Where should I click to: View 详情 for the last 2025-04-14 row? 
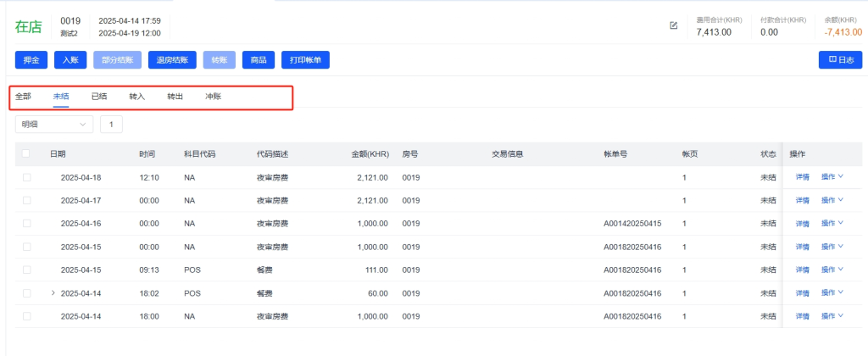click(802, 316)
